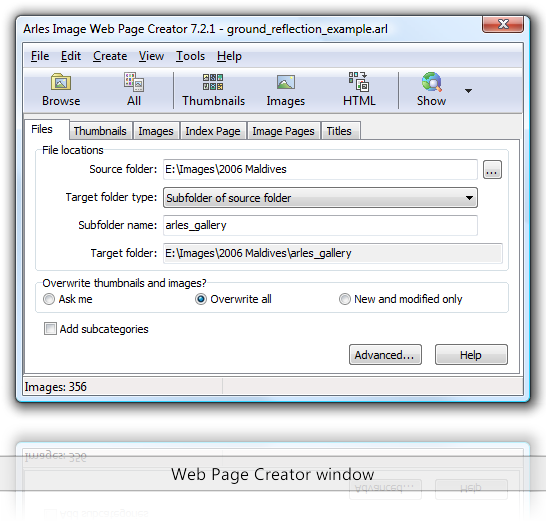546x522 pixels.
Task: Select New and modified only option
Action: coord(400,299)
